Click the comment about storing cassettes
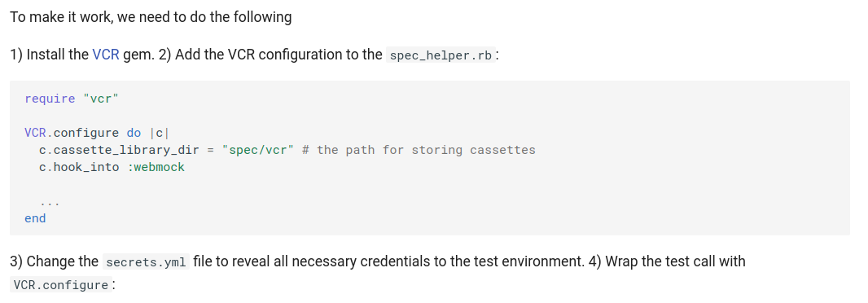This screenshot has height=303, width=868. [419, 150]
